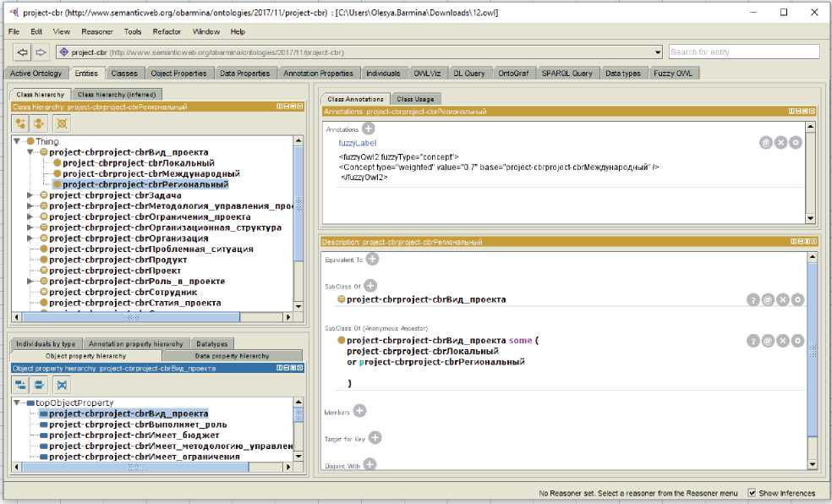Switch to the DL Query tab
Image resolution: width=832 pixels, height=504 pixels.
point(468,74)
